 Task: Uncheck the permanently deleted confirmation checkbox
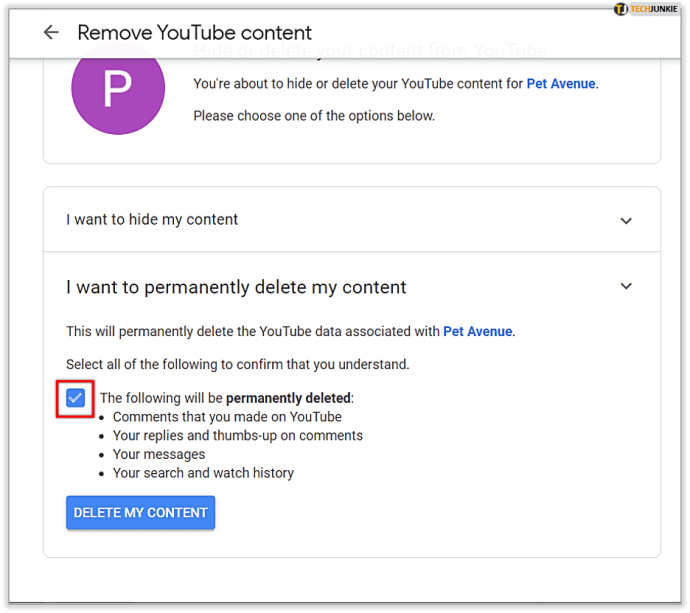75,398
